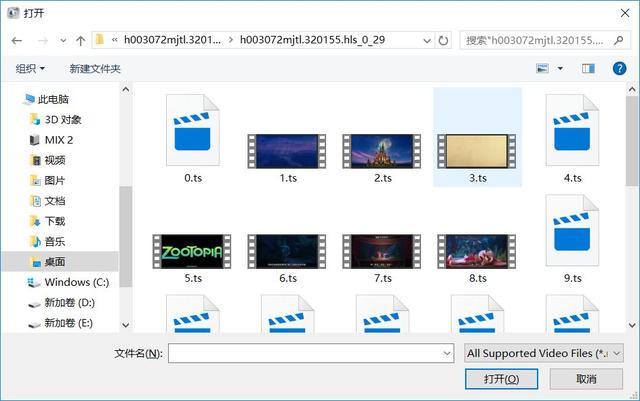Select the 8.ts video thumbnail

[x=476, y=251]
